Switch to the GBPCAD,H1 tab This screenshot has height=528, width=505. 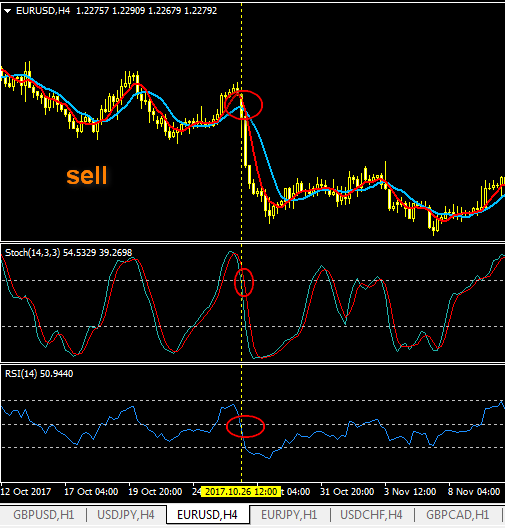tap(458, 515)
